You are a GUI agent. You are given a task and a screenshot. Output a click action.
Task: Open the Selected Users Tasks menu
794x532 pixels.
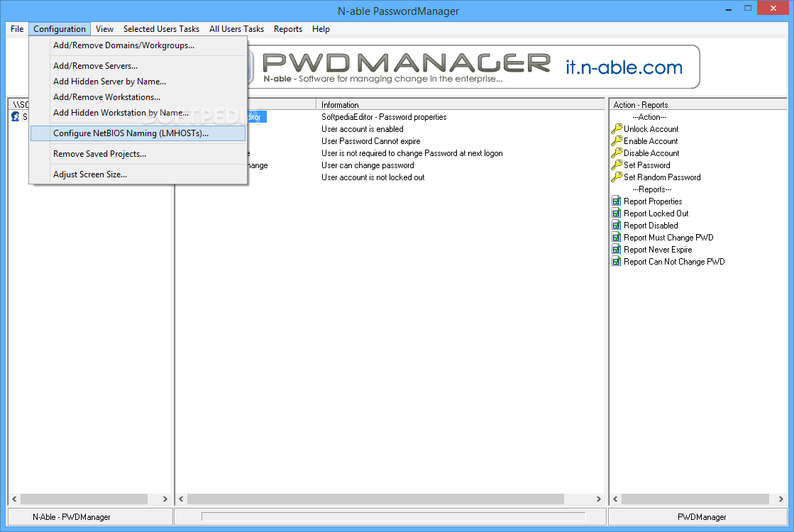161,29
